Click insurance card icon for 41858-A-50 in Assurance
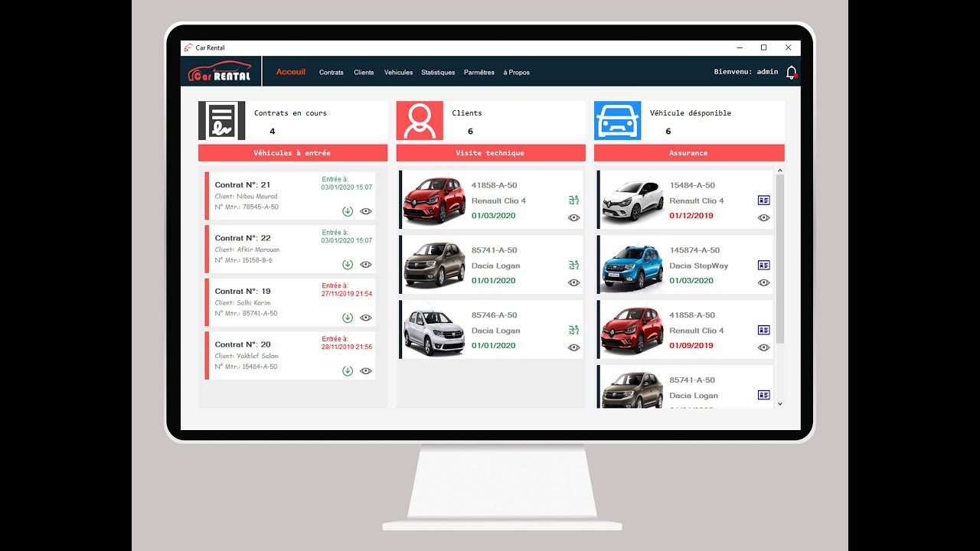 pos(763,331)
